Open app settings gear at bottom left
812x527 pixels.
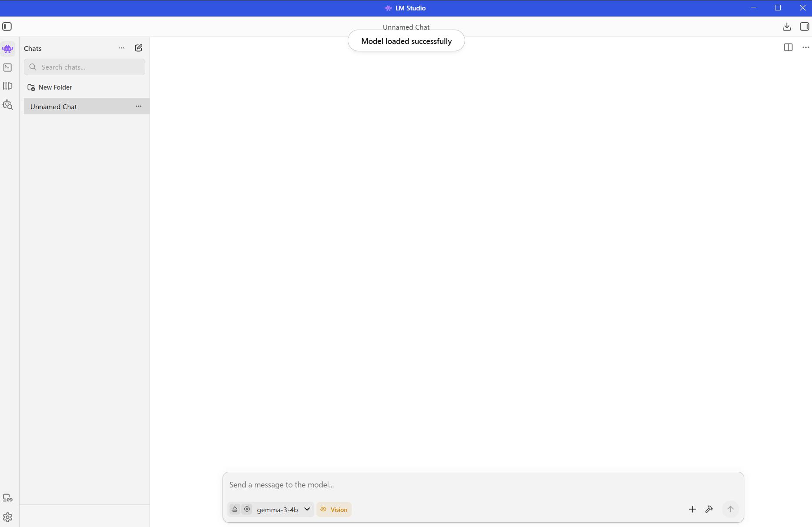click(x=8, y=517)
